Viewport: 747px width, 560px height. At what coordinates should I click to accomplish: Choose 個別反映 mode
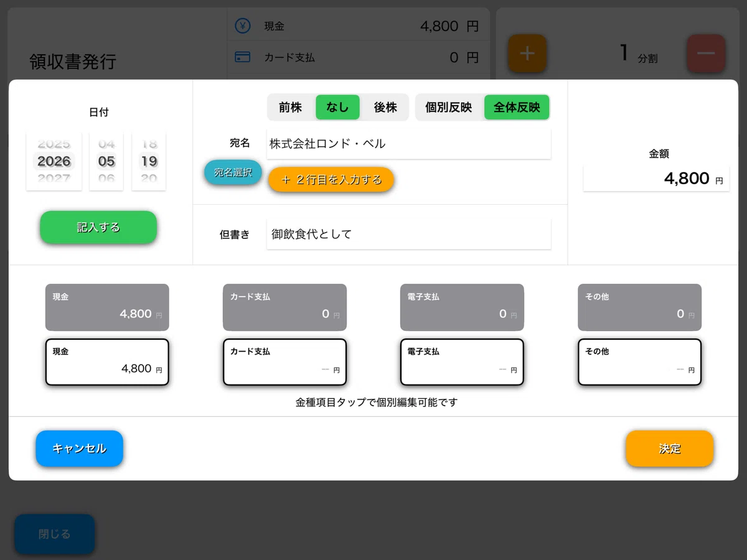(x=449, y=107)
